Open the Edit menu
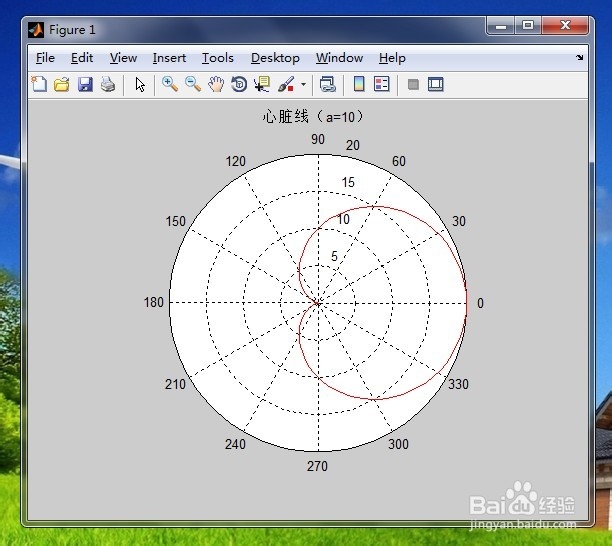Screen dimensions: 612x546 coord(82,58)
